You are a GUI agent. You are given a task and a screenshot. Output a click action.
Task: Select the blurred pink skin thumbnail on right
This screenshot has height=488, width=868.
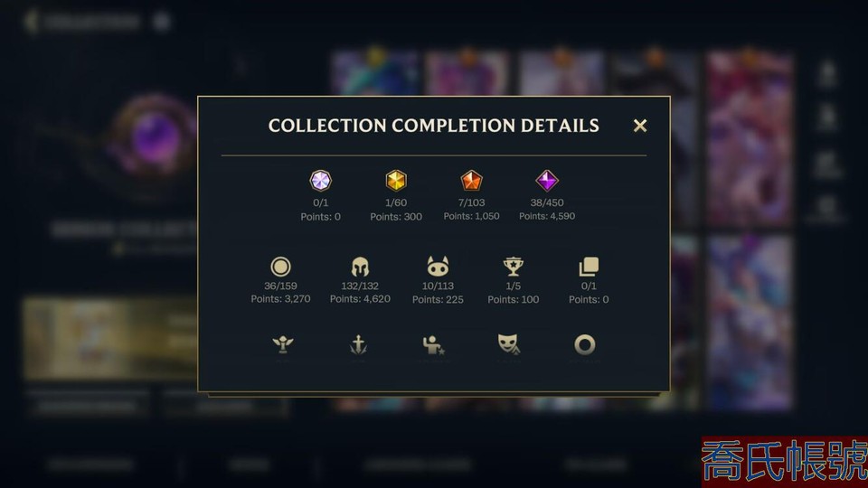[x=750, y=138]
